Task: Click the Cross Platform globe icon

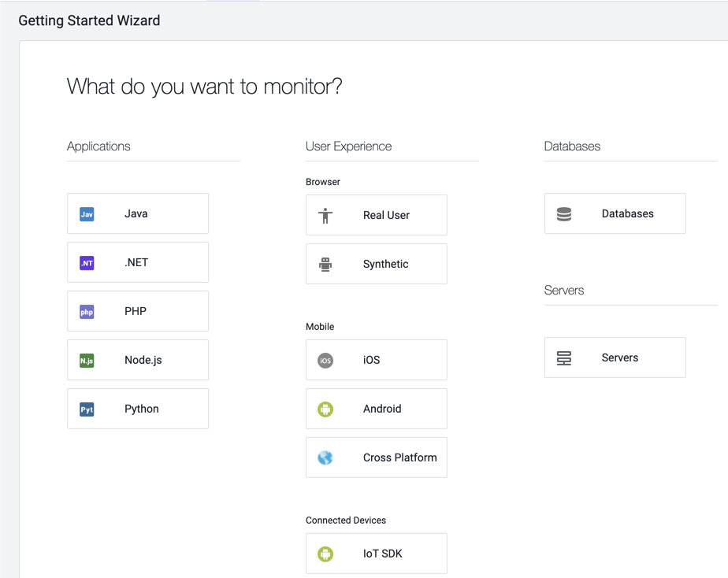Action: pos(325,458)
